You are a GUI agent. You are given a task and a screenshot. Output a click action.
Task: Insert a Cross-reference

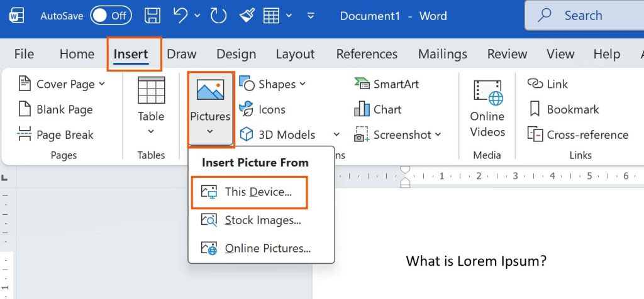[x=579, y=135]
